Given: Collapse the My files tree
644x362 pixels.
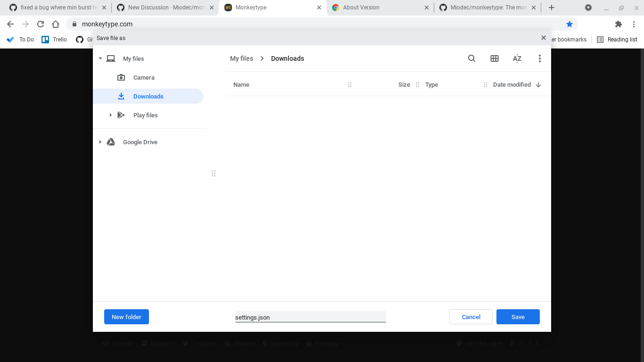Looking at the screenshot, I should point(100,58).
